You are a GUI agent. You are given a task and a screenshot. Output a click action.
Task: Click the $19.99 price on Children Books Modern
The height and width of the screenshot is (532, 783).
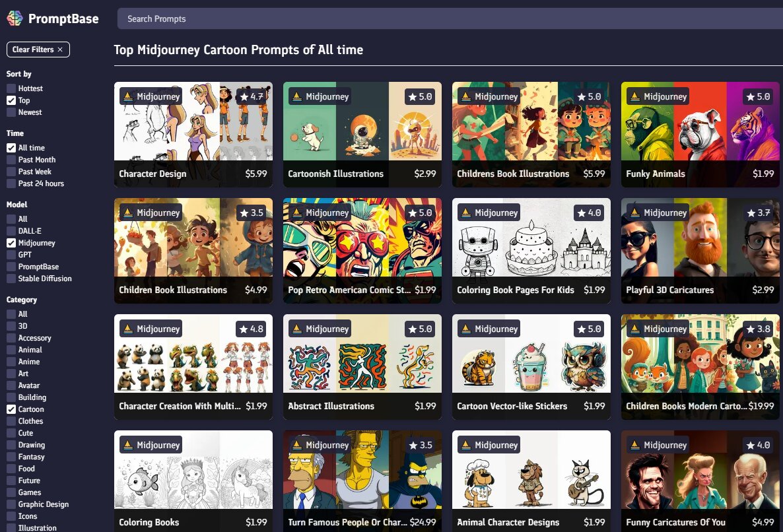click(x=761, y=406)
